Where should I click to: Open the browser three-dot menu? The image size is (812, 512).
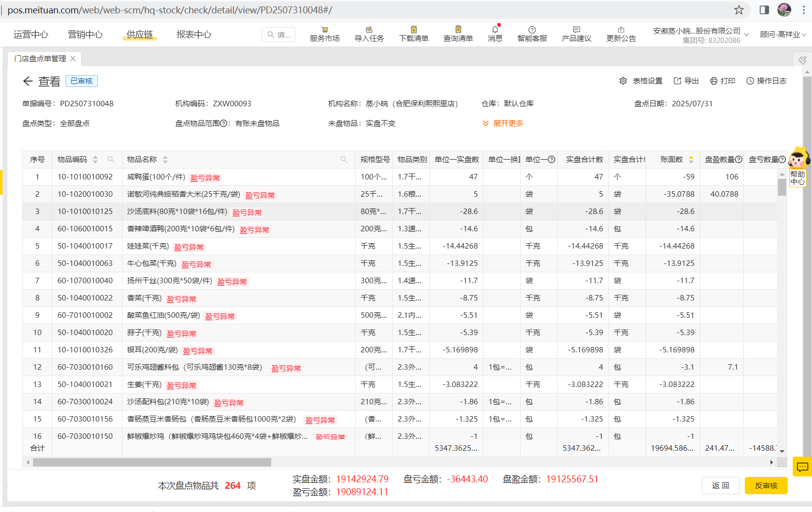[804, 9]
